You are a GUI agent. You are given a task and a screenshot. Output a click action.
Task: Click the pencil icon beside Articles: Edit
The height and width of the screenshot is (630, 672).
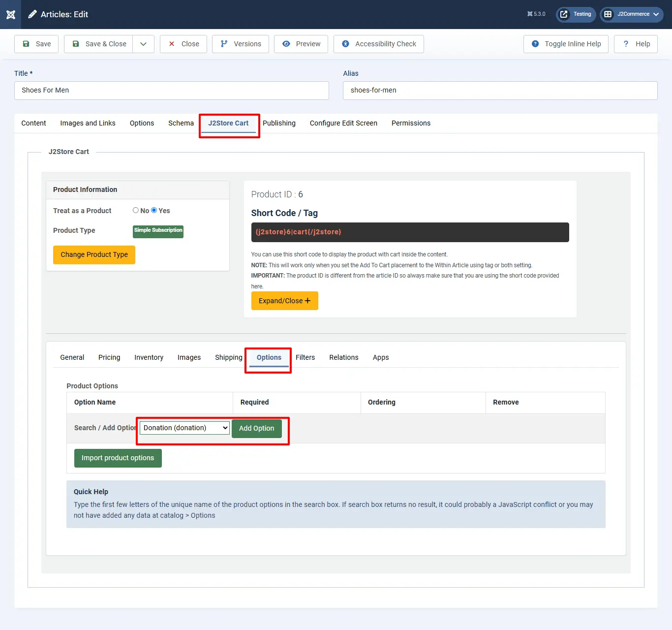(x=32, y=14)
